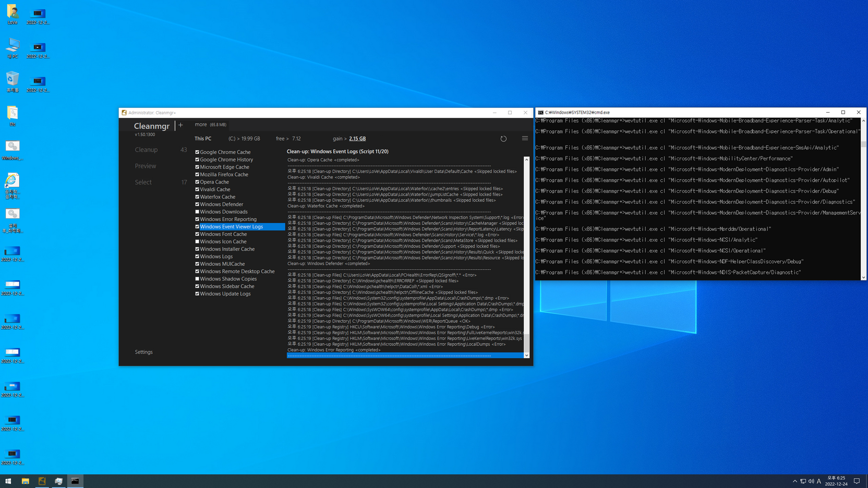868x488 pixels.
Task: Uncheck the Microsoft Edge Cache checkbox
Action: (x=197, y=167)
